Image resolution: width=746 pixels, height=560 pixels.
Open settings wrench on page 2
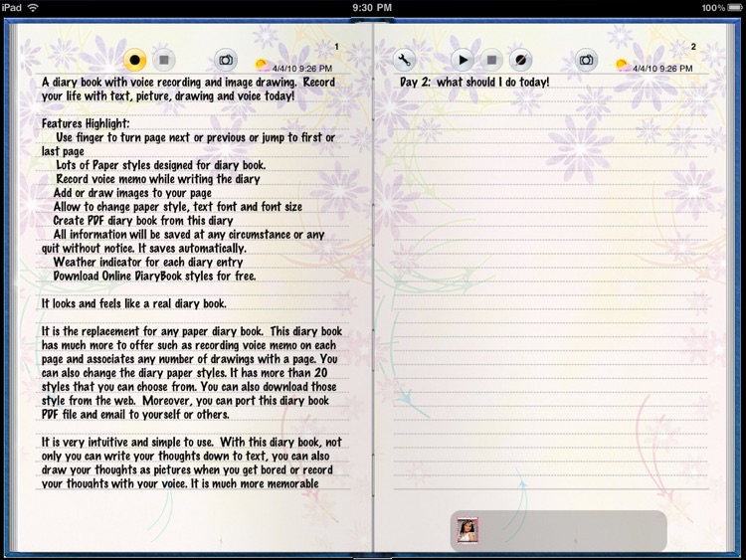coord(405,60)
